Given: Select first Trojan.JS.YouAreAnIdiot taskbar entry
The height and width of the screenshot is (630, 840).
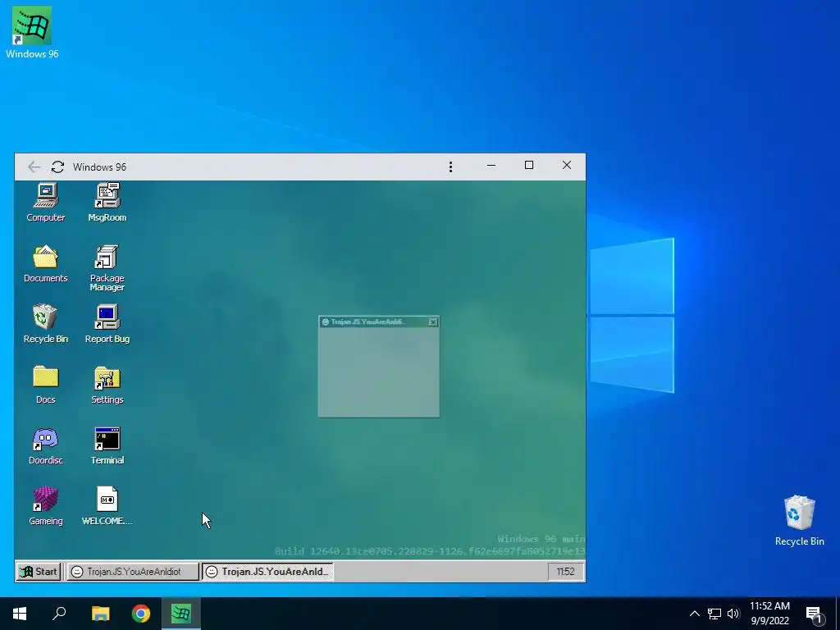Looking at the screenshot, I should tap(132, 572).
